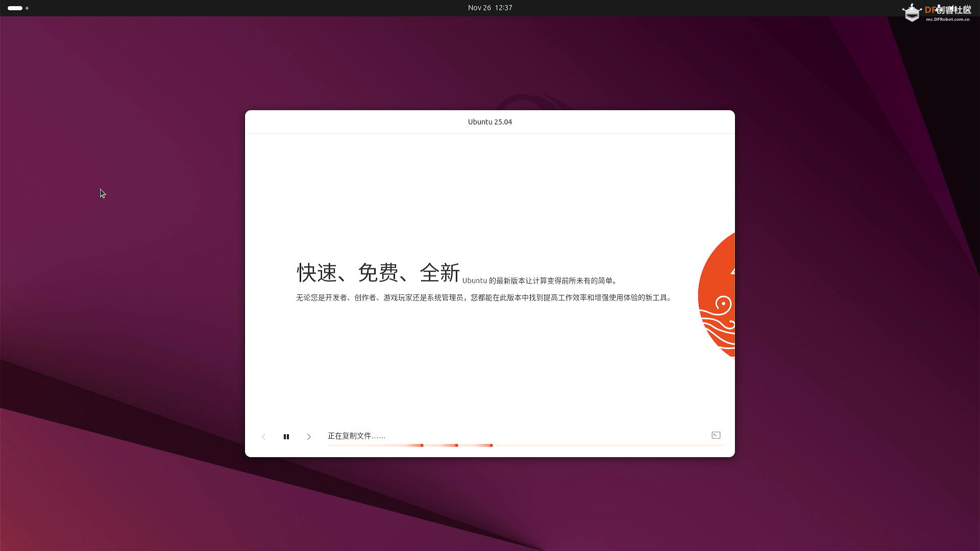Click the mc.DFRobot.com.cn watermark text
980x551 pixels.
coord(947,19)
